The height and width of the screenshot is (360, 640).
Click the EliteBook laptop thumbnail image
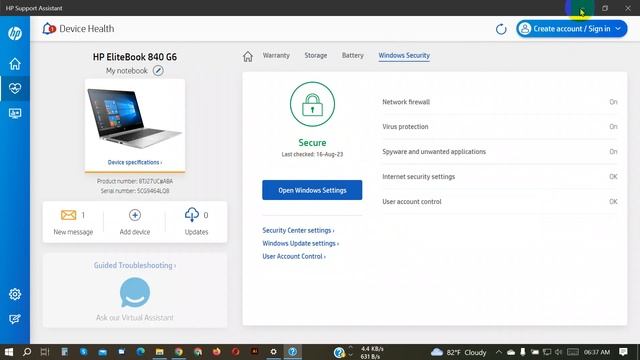coord(134,119)
